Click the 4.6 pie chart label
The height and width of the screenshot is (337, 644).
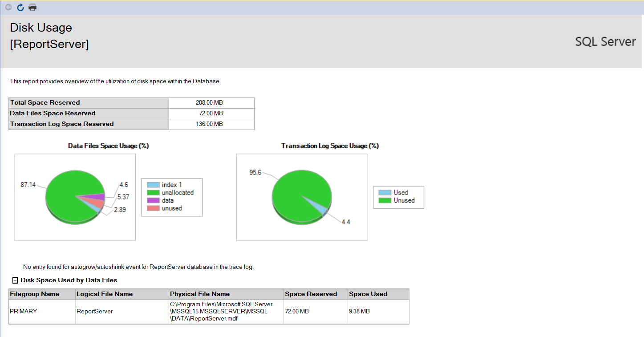(124, 184)
